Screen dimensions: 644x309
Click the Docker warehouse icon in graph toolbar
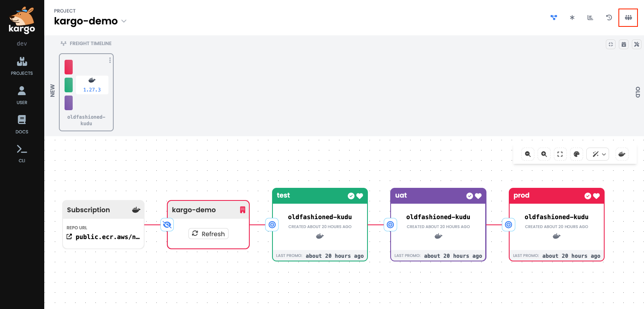[x=621, y=154]
